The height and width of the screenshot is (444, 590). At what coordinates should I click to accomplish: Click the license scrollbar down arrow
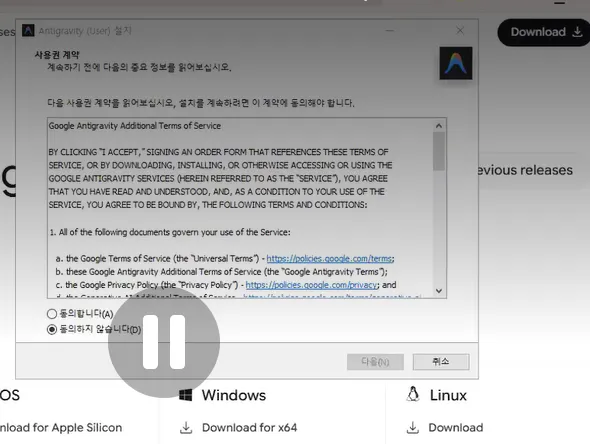click(x=439, y=290)
